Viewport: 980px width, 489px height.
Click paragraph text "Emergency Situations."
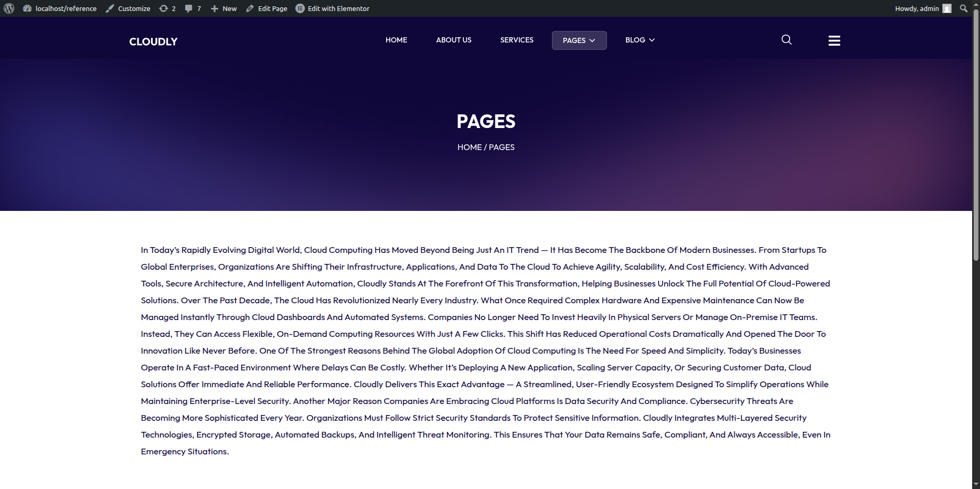185,452
